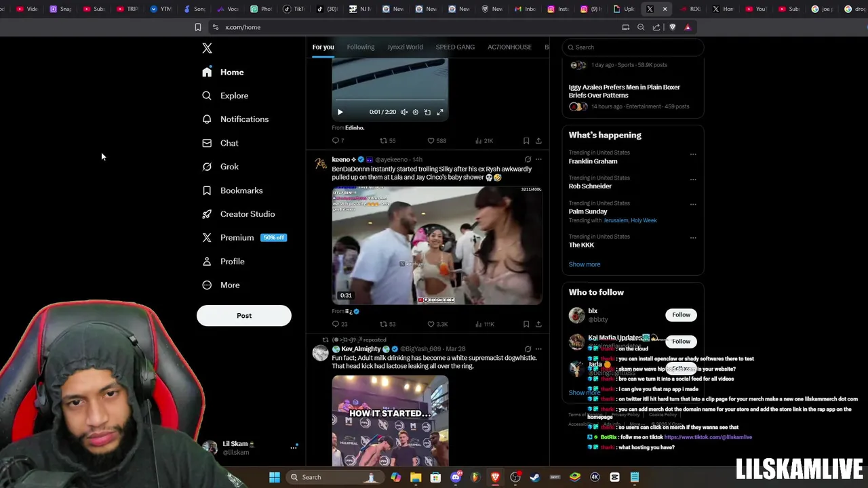The width and height of the screenshot is (868, 488).
Task: Switch to the SPEED GANG tab
Action: point(455,47)
